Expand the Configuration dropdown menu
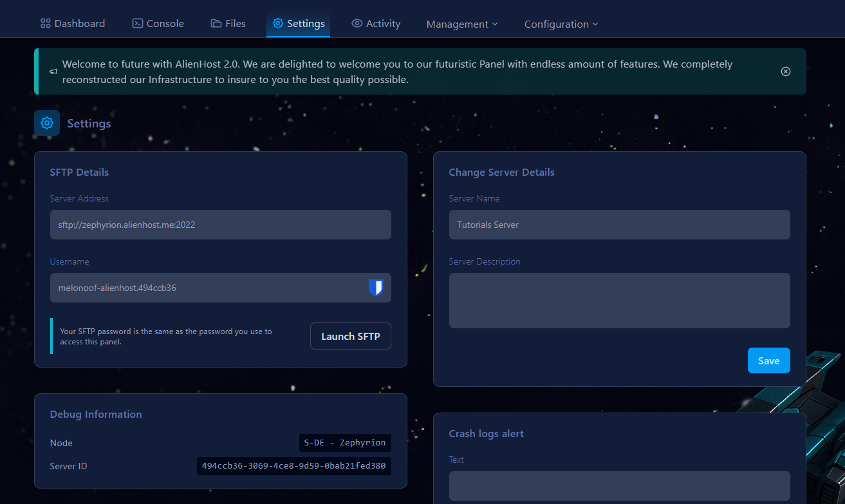This screenshot has width=845, height=504. point(561,24)
